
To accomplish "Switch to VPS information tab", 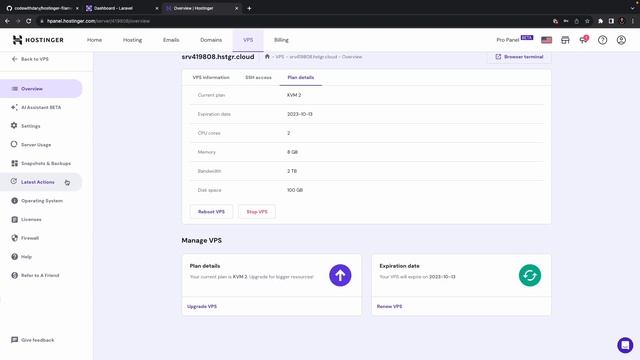I will pyautogui.click(x=211, y=78).
